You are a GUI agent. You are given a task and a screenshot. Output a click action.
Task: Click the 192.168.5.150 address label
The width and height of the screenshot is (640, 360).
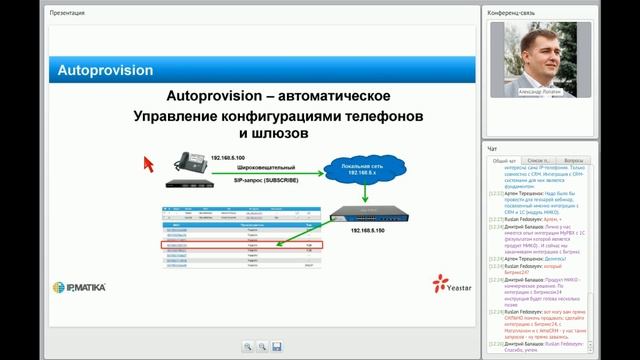(367, 231)
